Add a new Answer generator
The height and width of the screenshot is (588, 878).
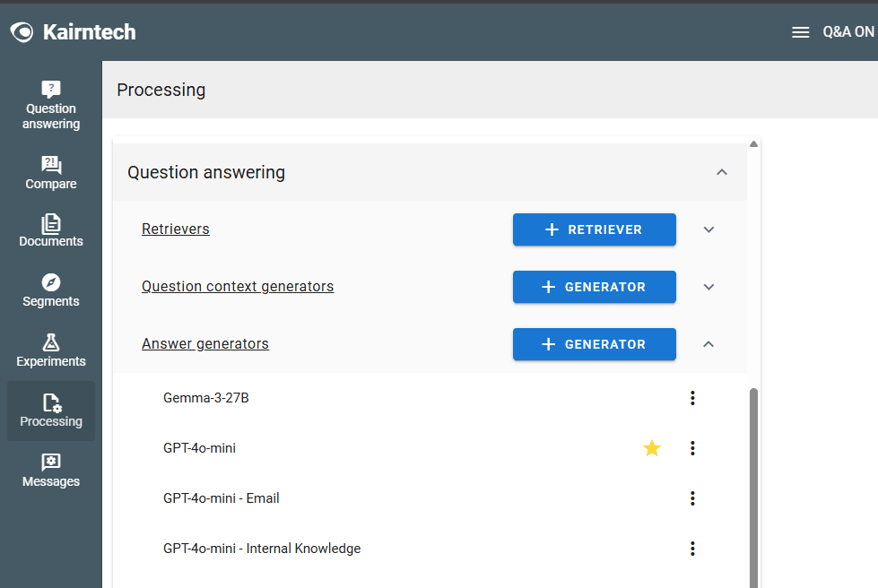[x=594, y=344]
